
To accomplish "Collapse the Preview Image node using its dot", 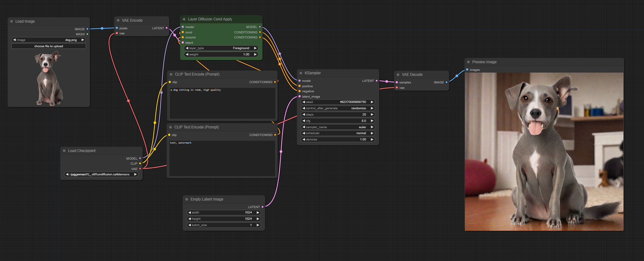I will pyautogui.click(x=468, y=62).
